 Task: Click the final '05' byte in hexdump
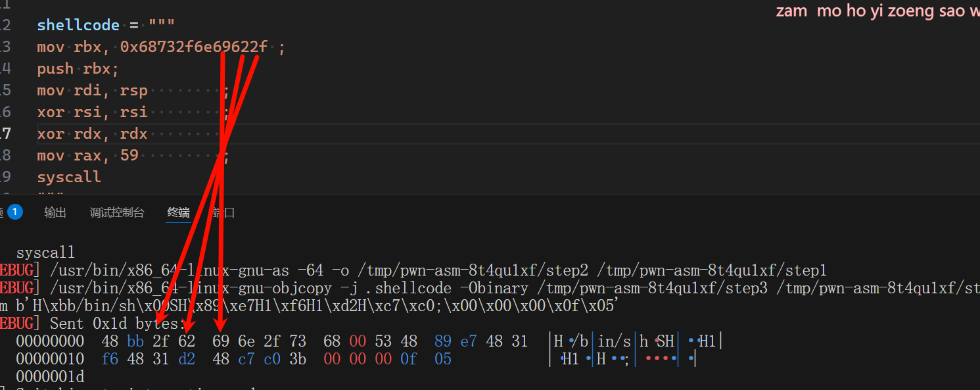click(x=443, y=359)
